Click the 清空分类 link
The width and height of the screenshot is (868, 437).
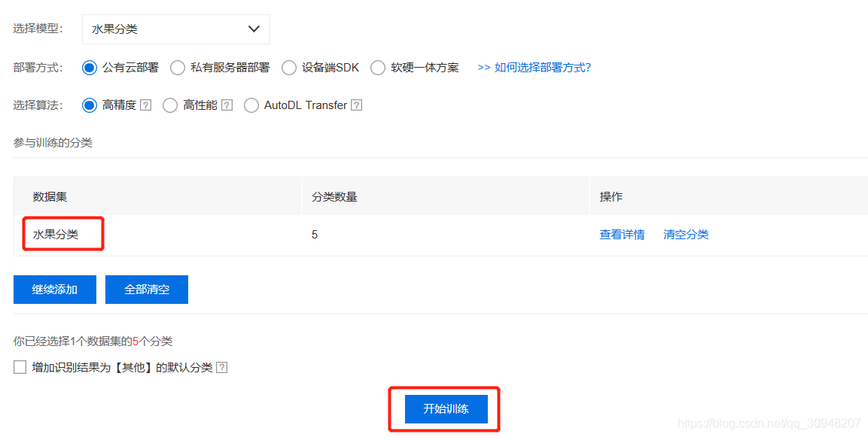(686, 234)
